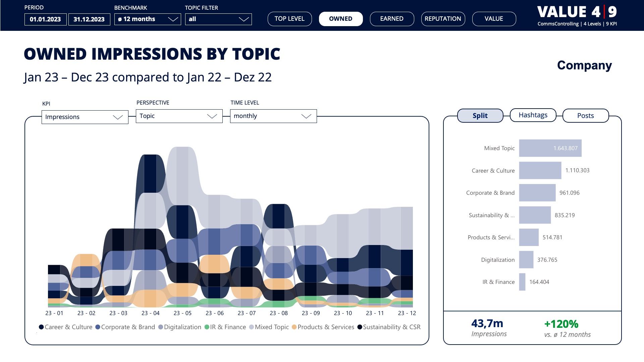Click the Corporate & Brand legend dot

click(x=98, y=327)
